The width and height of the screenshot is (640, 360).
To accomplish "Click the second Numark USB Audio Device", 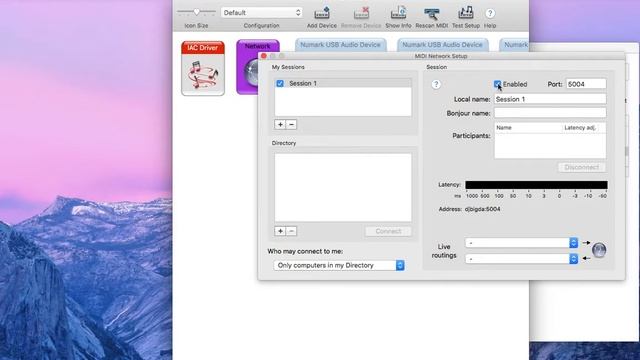I will (x=442, y=45).
